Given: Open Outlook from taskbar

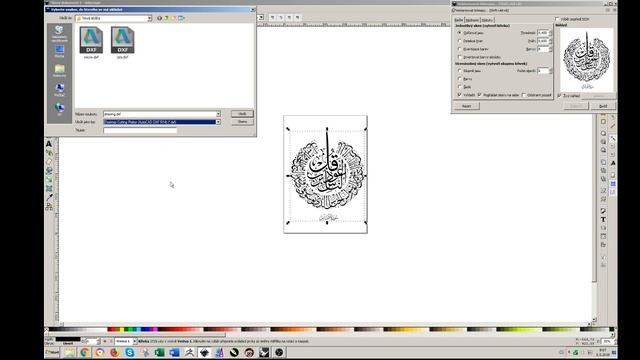Looking at the screenshot, I should 175,352.
